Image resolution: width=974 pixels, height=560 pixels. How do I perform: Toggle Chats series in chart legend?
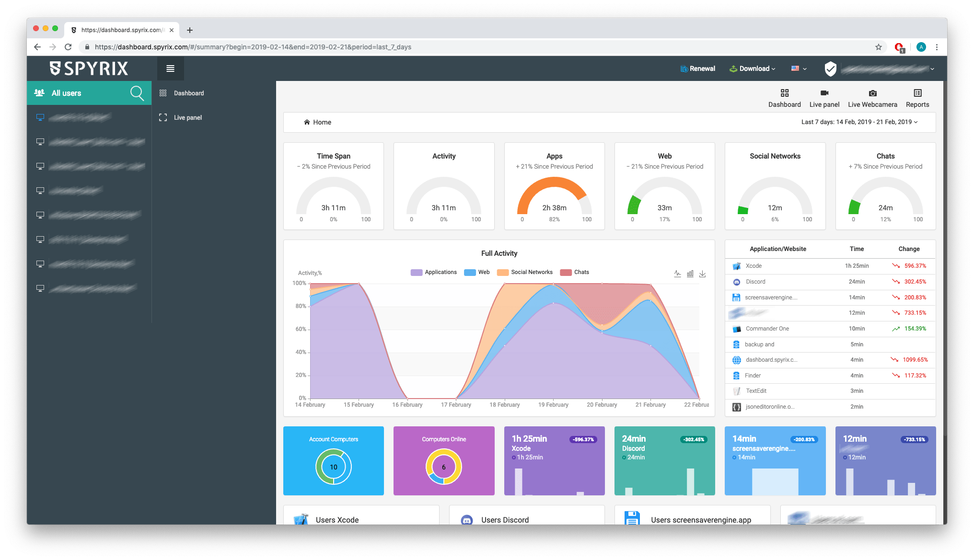[x=575, y=272]
